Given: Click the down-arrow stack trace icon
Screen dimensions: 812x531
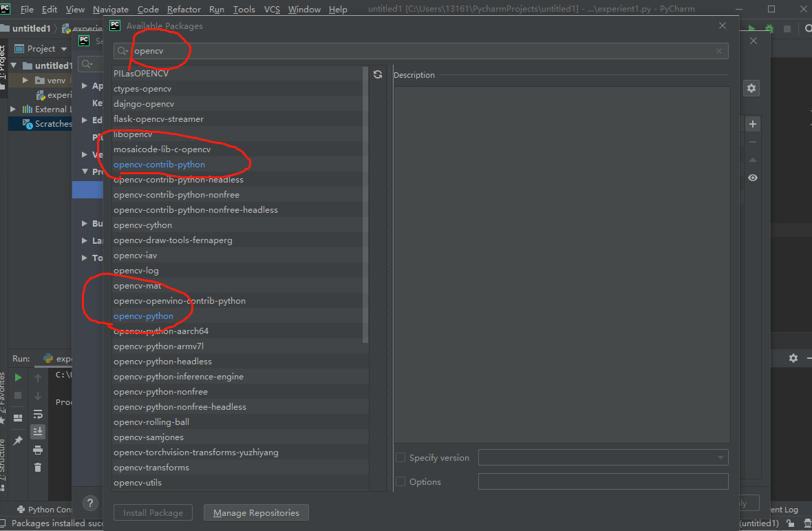Looking at the screenshot, I should 38,396.
